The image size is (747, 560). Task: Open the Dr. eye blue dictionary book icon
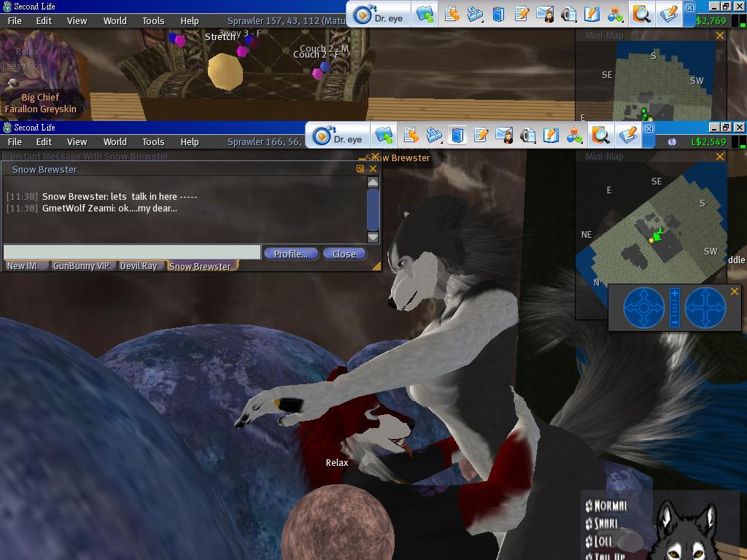point(457,136)
